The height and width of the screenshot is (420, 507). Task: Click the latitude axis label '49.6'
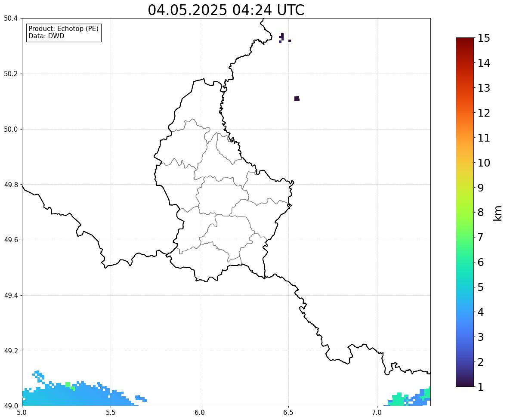11,240
